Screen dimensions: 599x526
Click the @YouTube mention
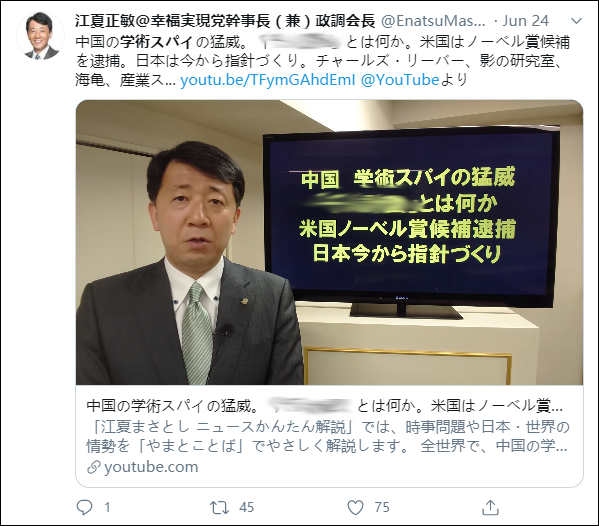pos(400,80)
